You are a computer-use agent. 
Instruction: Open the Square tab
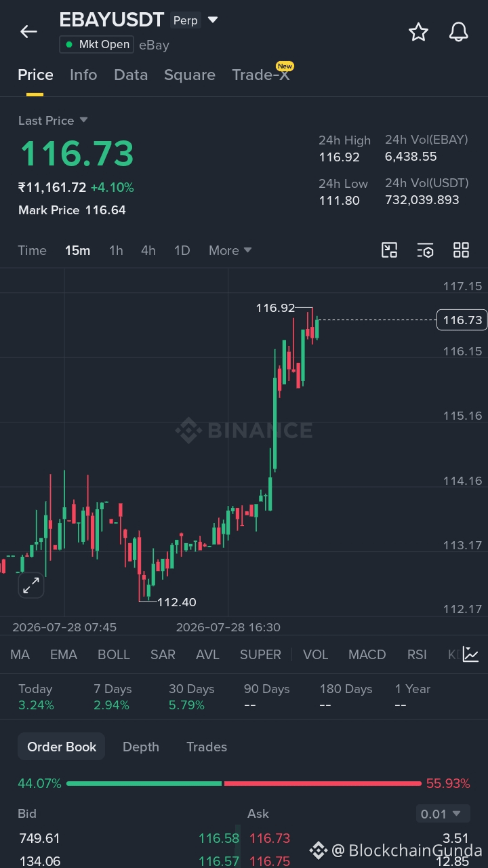pos(190,75)
